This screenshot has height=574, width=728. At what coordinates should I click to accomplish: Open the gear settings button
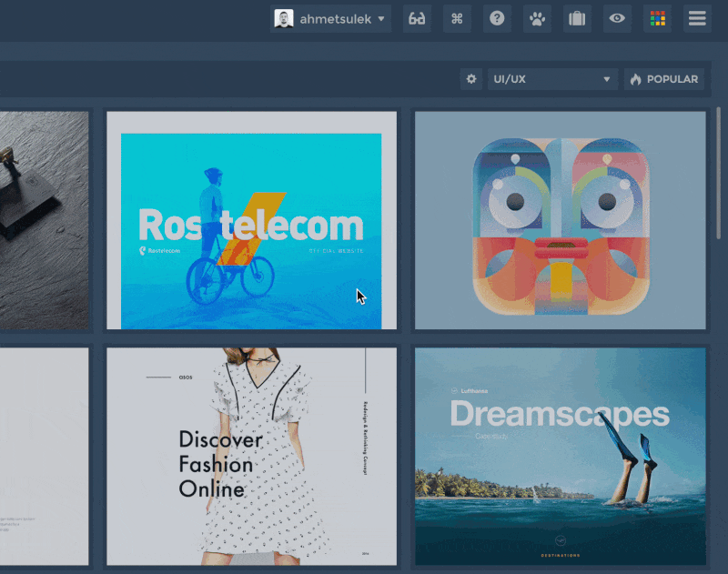coord(471,79)
